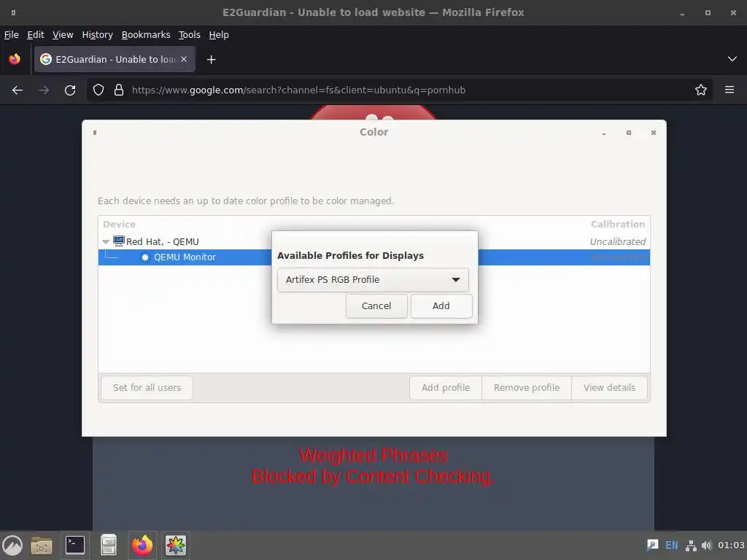Click the Calibration column header
The width and height of the screenshot is (747, 560).
(617, 225)
